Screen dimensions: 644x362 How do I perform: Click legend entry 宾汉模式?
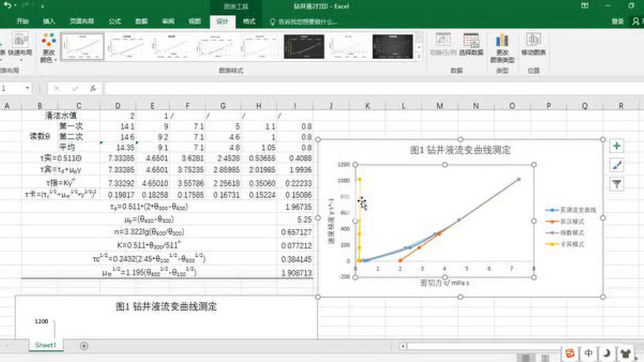(566, 221)
